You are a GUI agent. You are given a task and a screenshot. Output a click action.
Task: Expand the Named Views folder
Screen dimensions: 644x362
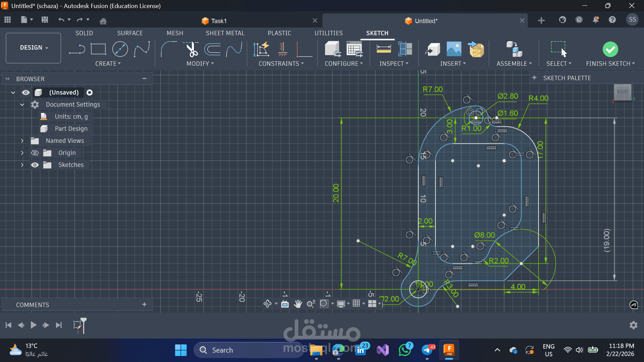(x=22, y=141)
